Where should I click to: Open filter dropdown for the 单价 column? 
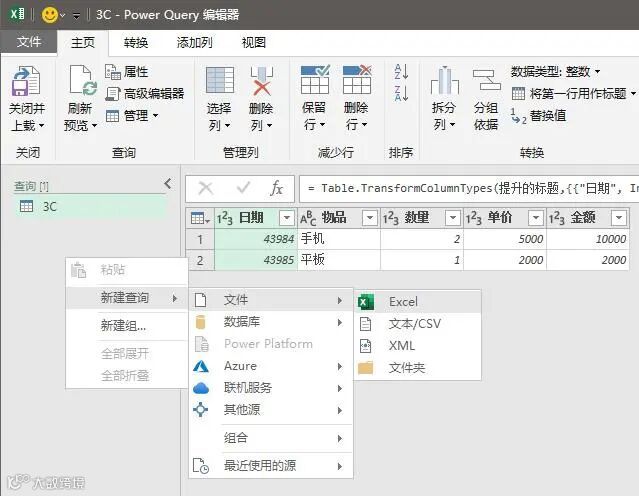(535, 218)
